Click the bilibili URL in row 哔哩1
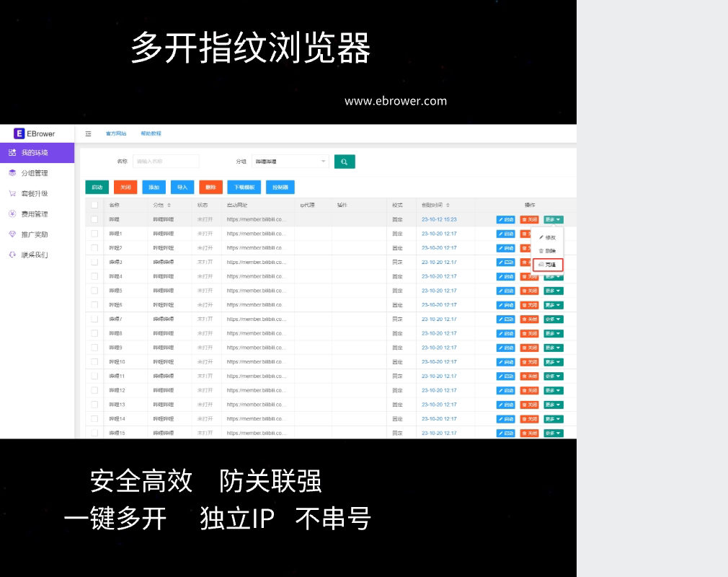This screenshot has width=728, height=577. 257,234
